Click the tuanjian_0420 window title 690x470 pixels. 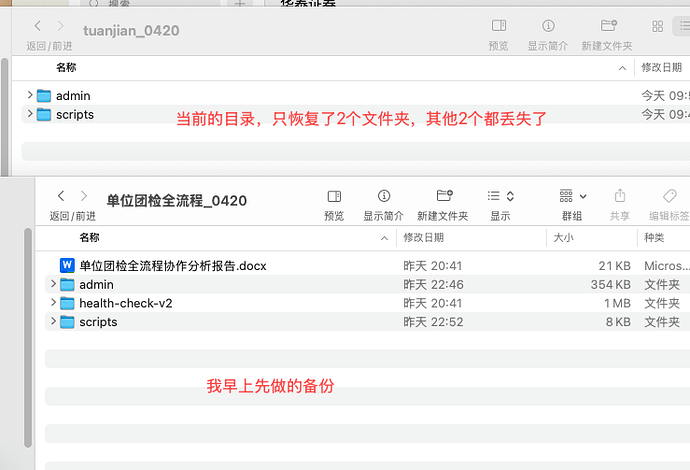[131, 31]
